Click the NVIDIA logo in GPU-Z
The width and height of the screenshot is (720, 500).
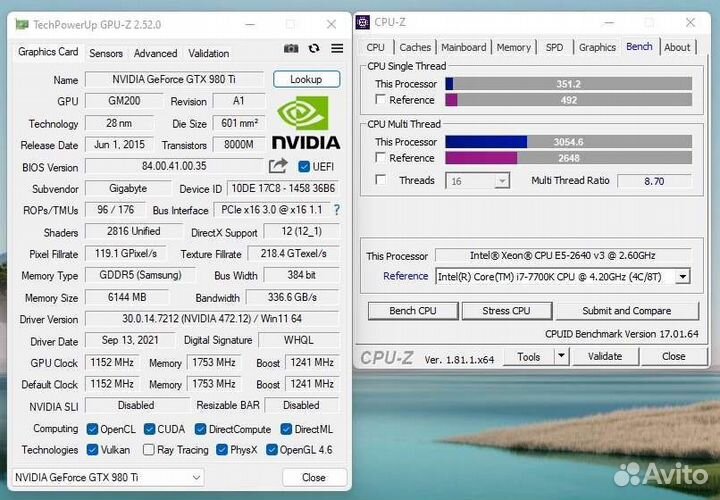(306, 122)
